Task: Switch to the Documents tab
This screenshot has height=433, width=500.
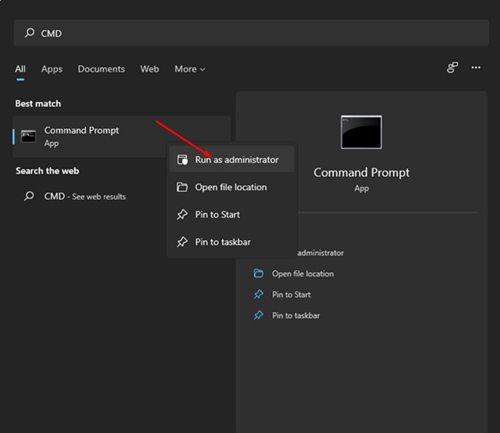Action: 101,69
